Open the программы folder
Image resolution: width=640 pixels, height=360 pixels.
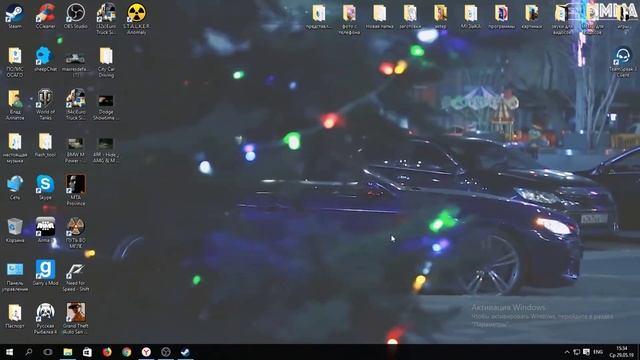tap(501, 16)
